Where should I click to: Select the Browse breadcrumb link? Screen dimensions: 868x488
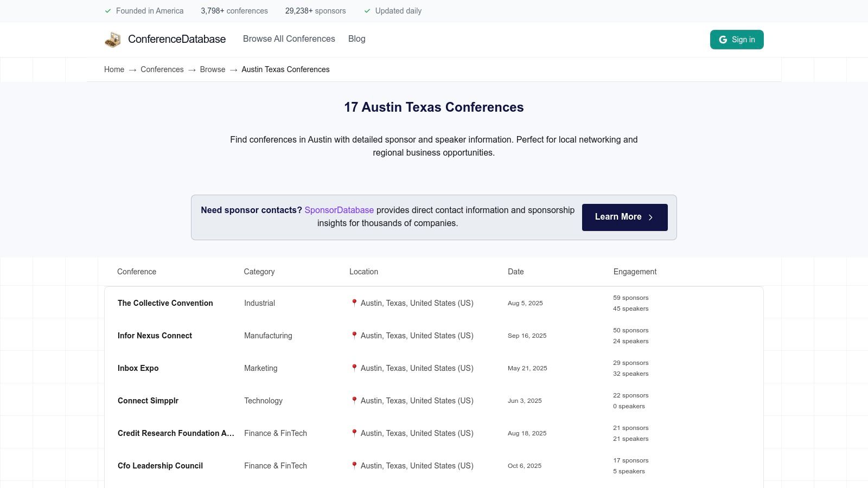[212, 69]
